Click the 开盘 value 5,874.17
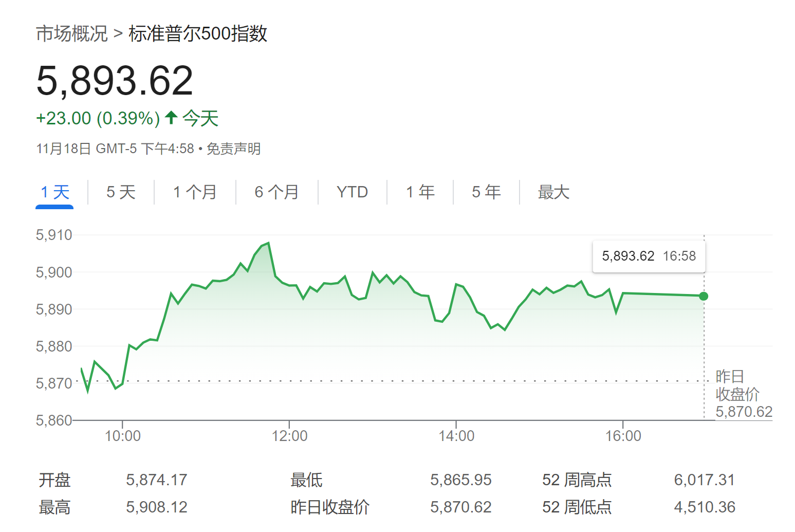 coord(156,480)
